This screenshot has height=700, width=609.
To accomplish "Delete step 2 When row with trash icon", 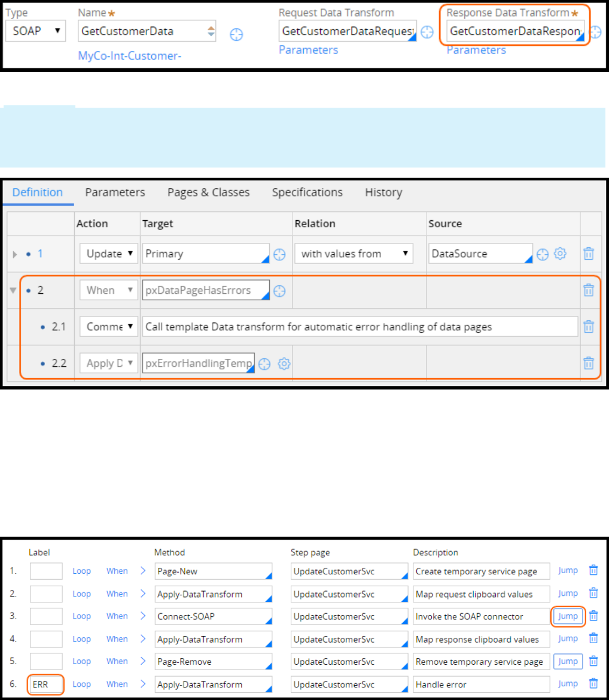I will (x=589, y=290).
